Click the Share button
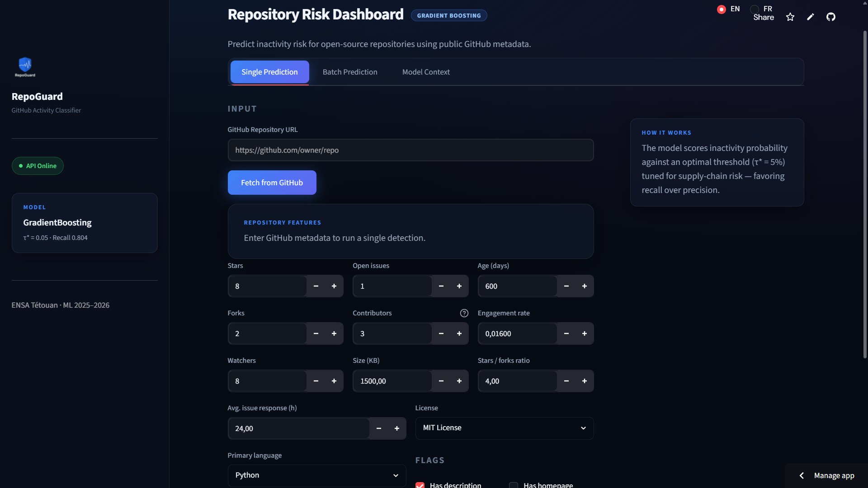This screenshot has height=488, width=868. pyautogui.click(x=764, y=17)
